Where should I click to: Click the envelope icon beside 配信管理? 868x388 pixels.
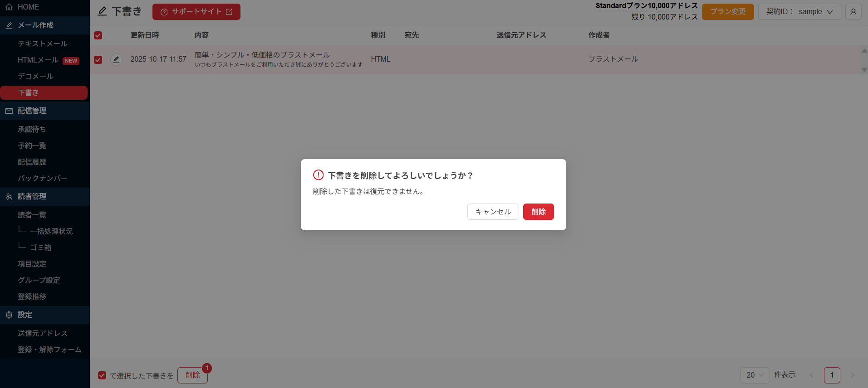[x=9, y=111]
